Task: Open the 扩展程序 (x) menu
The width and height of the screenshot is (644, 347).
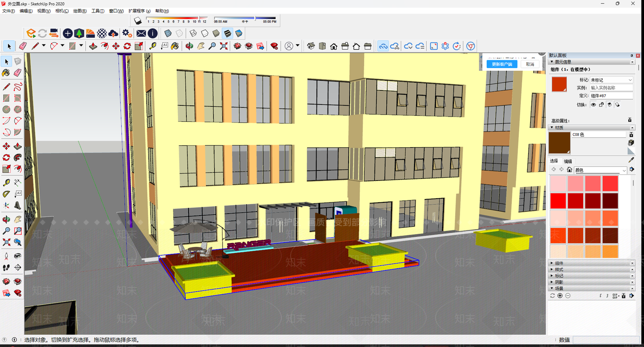Action: pyautogui.click(x=139, y=11)
